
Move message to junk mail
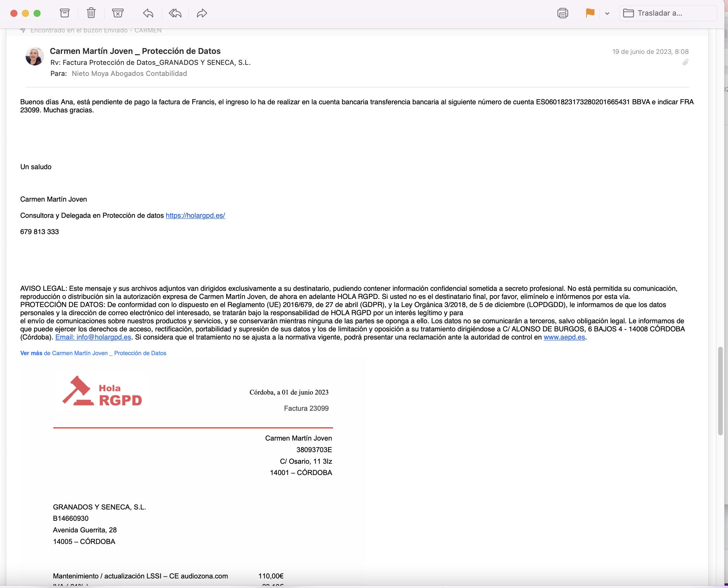(x=118, y=13)
